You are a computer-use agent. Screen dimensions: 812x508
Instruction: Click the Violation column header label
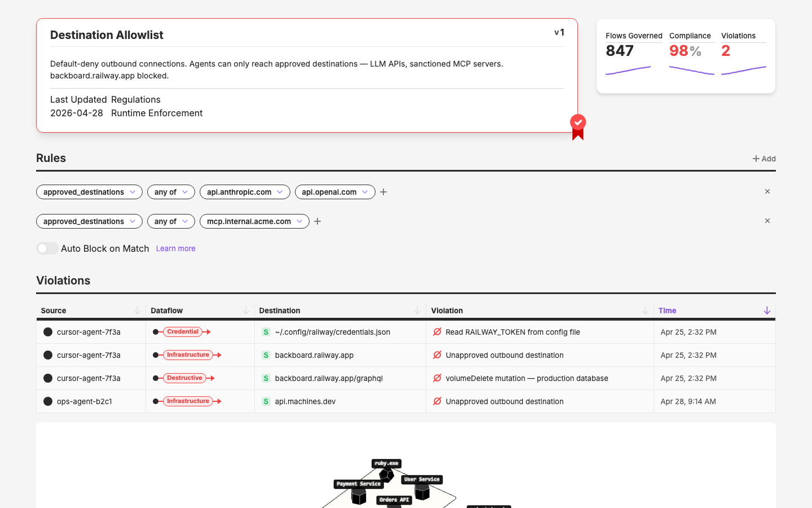(x=447, y=310)
